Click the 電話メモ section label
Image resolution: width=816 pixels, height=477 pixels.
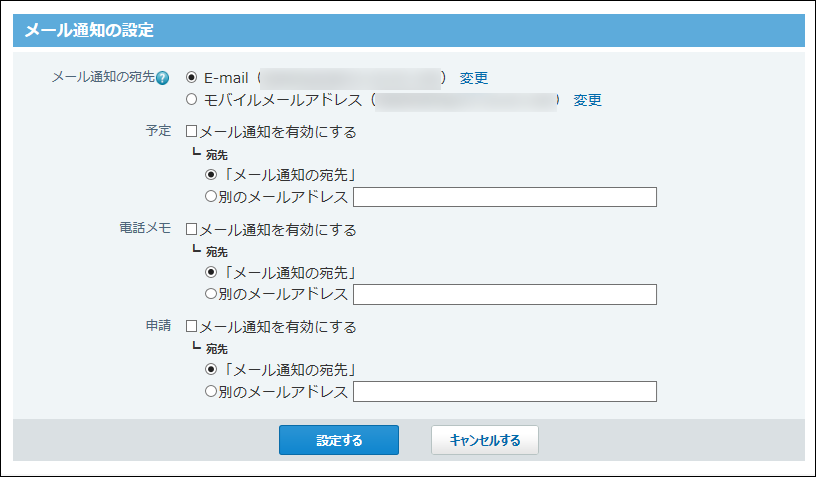pyautogui.click(x=145, y=228)
